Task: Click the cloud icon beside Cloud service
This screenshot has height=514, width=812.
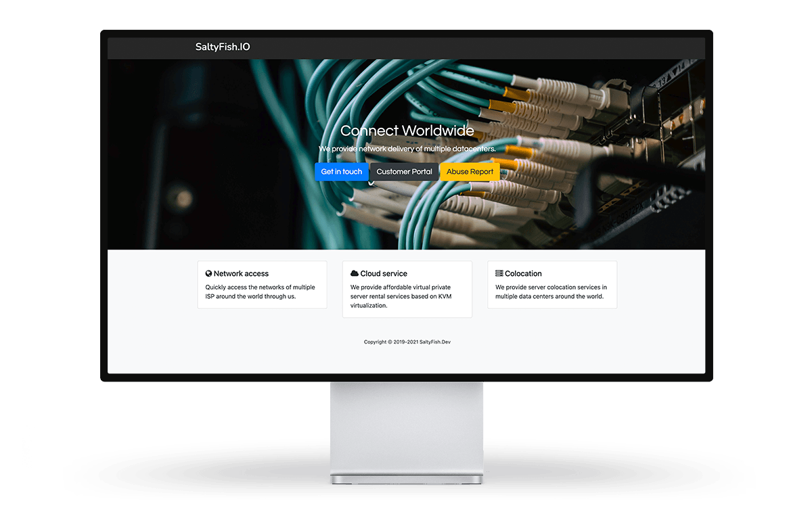Action: coord(355,274)
